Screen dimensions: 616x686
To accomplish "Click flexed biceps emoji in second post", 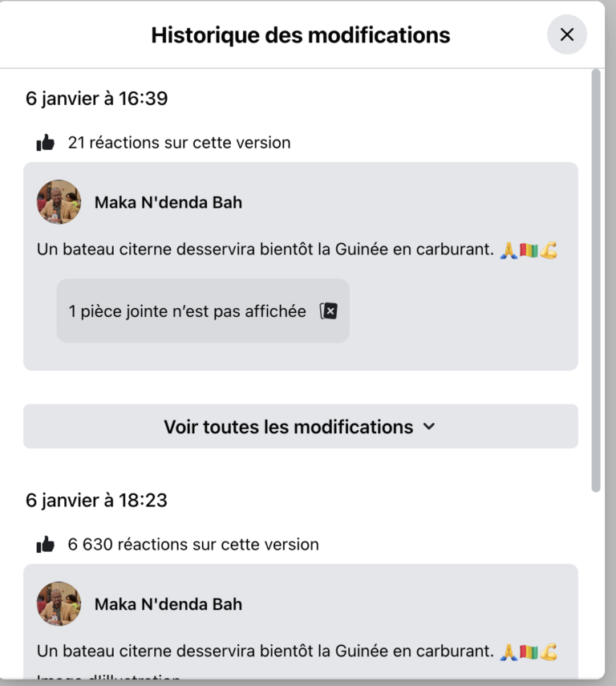I will coord(549,651).
